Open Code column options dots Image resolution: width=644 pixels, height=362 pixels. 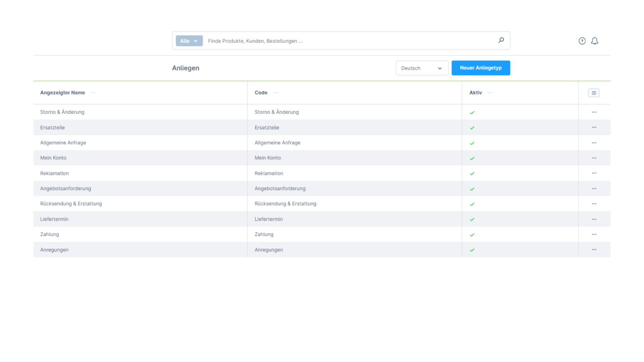click(275, 93)
